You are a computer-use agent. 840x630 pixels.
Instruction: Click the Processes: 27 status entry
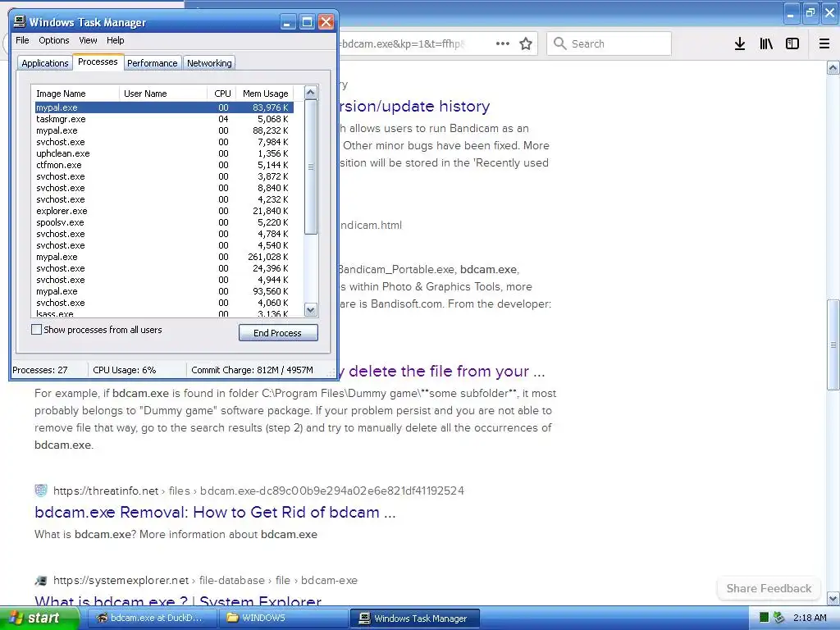[40, 370]
